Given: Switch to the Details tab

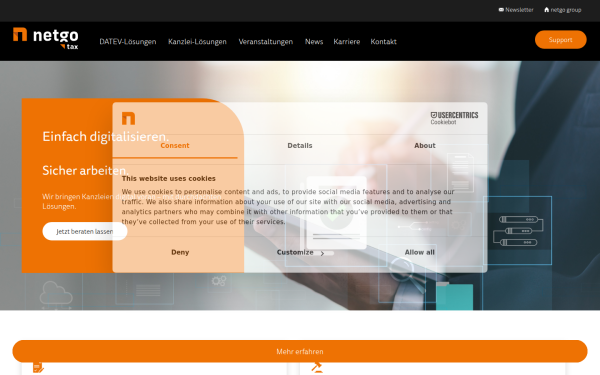Looking at the screenshot, I should click(x=300, y=146).
